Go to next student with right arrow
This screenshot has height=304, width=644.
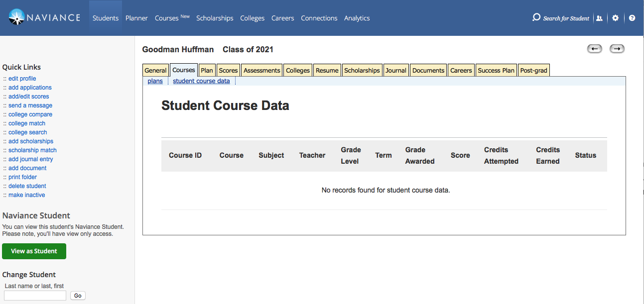617,49
